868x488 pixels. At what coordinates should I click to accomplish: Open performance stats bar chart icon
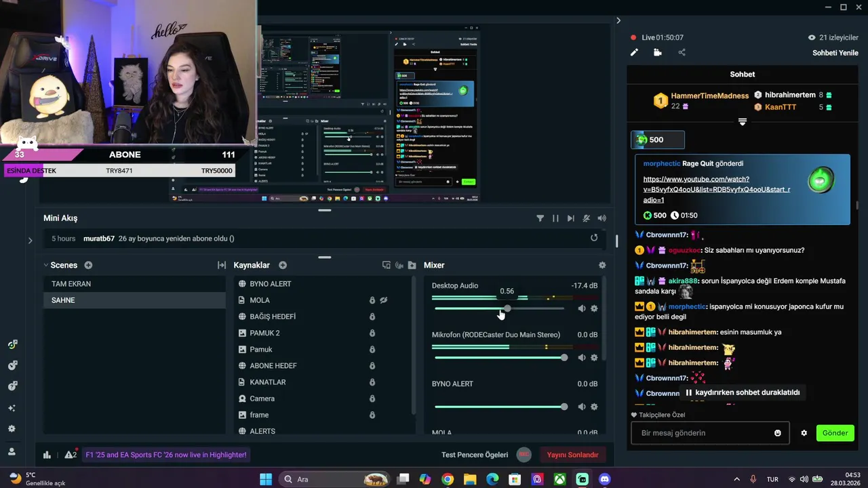[x=47, y=455]
